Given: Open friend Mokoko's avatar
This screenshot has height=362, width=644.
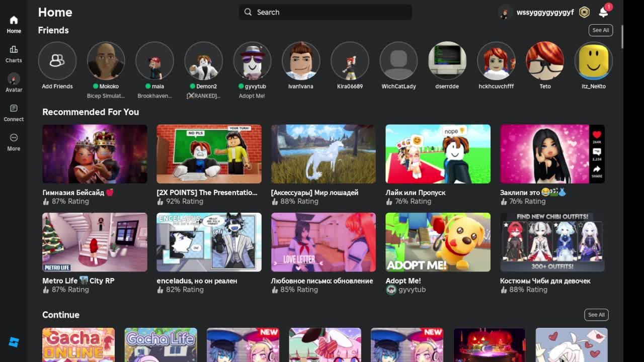Looking at the screenshot, I should click(106, 61).
